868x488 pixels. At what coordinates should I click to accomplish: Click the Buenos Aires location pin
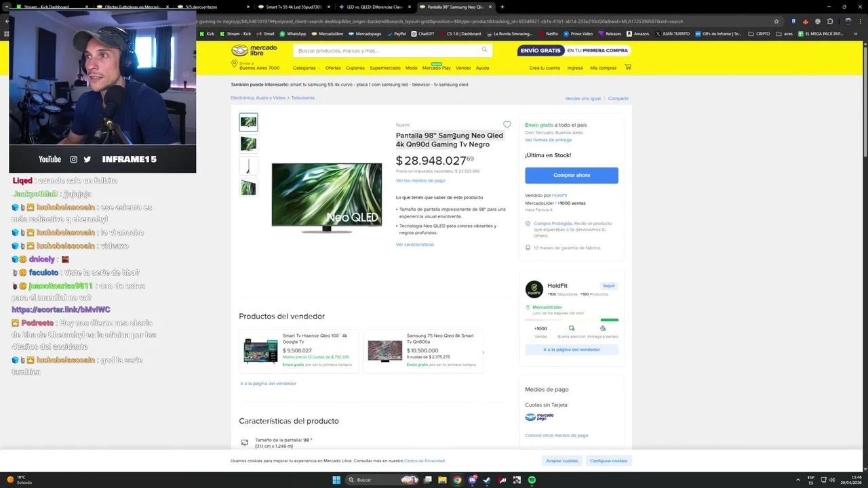tap(234, 64)
